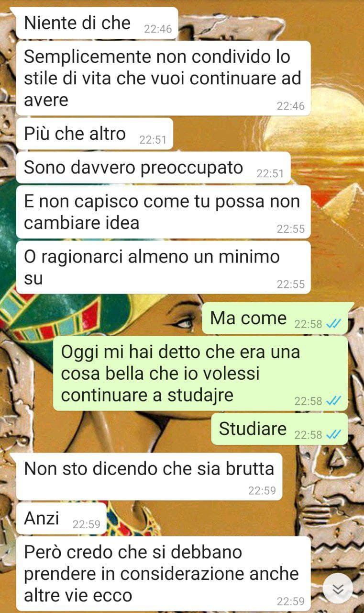
Task: Tap the 22:46 timestamp on 'Niente di che'
Action: pyautogui.click(x=158, y=29)
